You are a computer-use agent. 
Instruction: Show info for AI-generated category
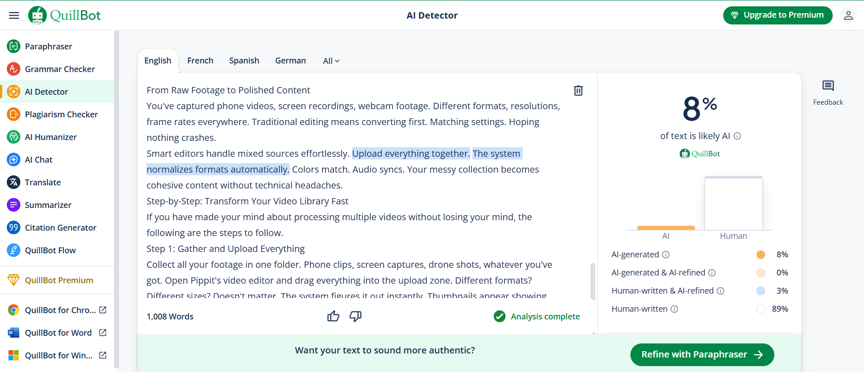(x=666, y=255)
